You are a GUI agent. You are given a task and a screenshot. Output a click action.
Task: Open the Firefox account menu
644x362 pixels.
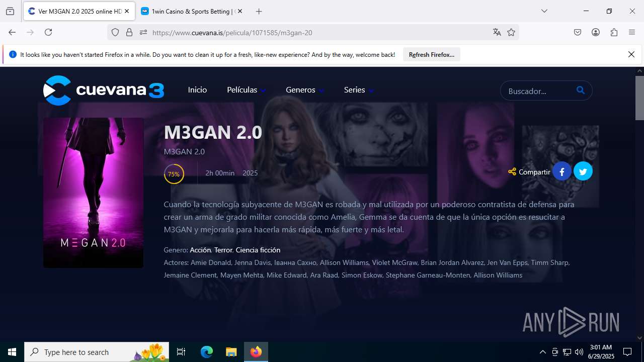click(x=596, y=32)
